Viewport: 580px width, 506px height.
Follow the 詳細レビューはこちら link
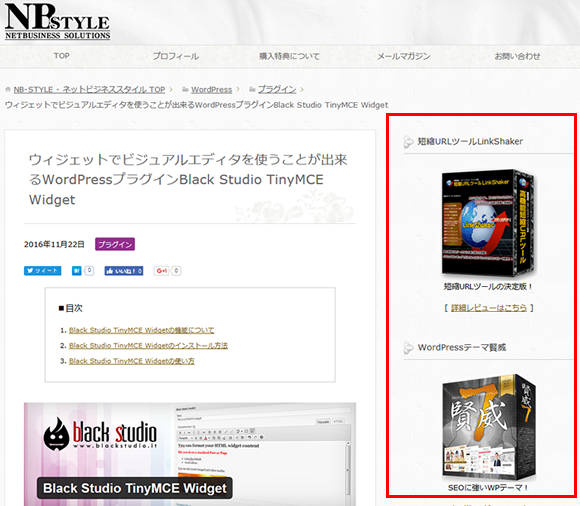tap(489, 308)
